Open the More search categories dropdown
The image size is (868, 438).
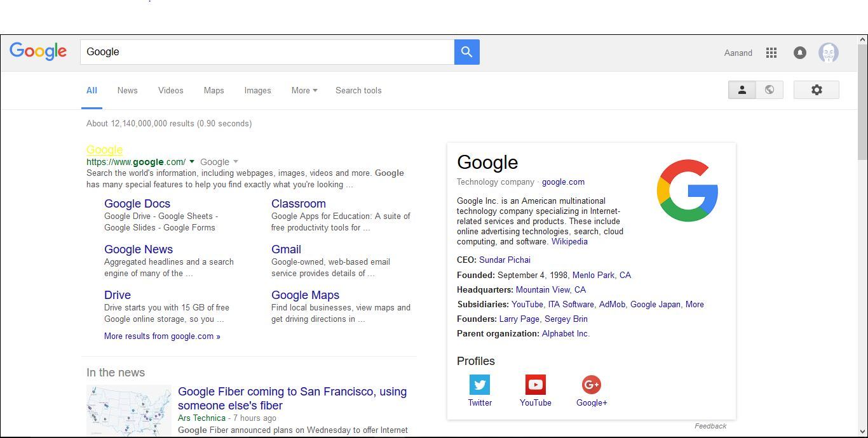[304, 90]
